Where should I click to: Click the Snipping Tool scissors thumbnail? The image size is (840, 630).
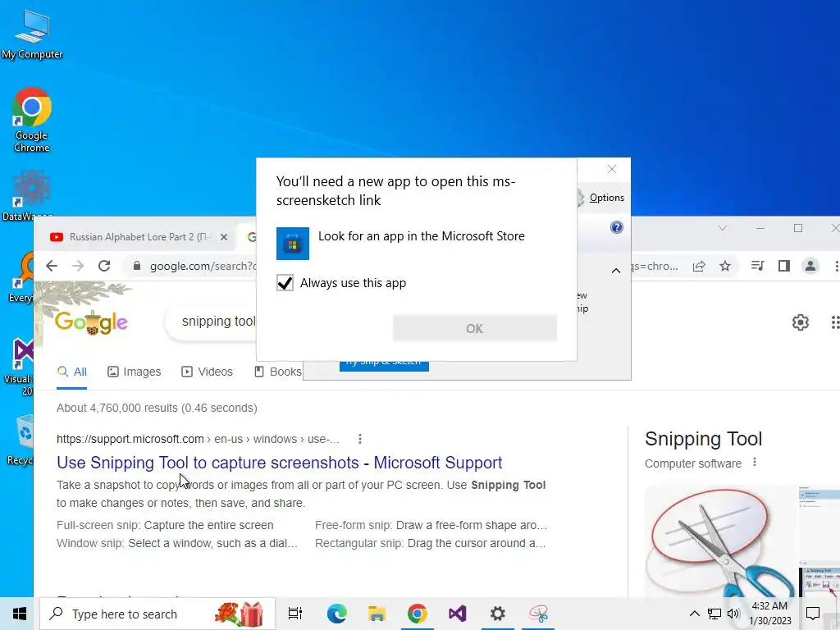[x=719, y=541]
